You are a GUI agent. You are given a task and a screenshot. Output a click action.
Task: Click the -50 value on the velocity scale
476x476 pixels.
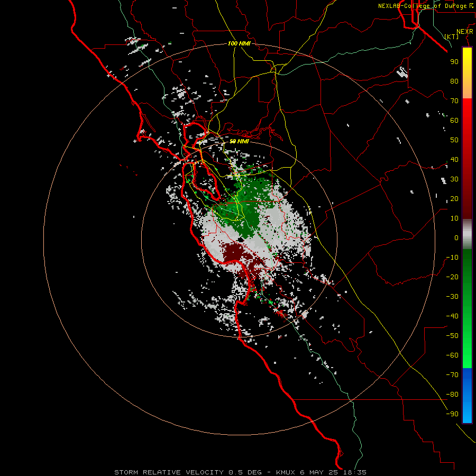point(452,336)
